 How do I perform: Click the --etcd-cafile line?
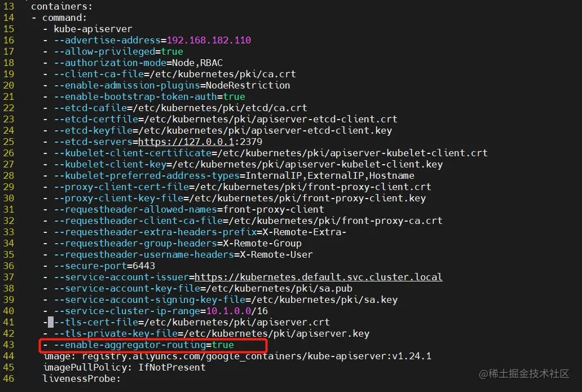point(175,108)
